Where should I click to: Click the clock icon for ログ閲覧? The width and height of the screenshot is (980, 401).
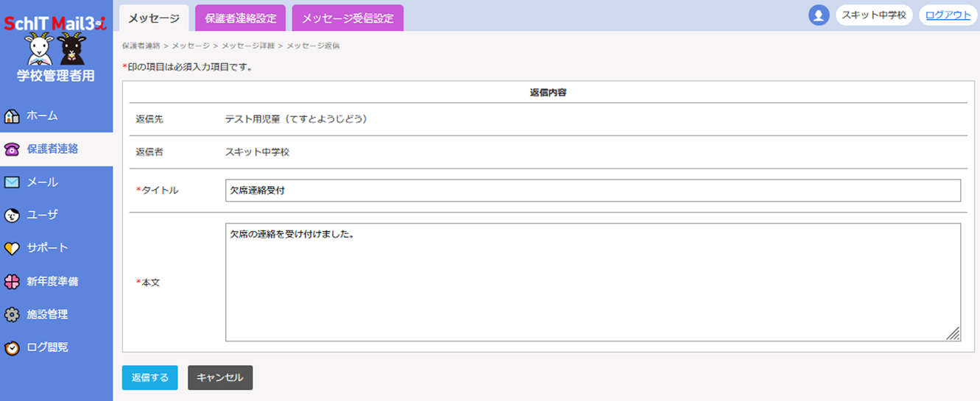(x=12, y=348)
